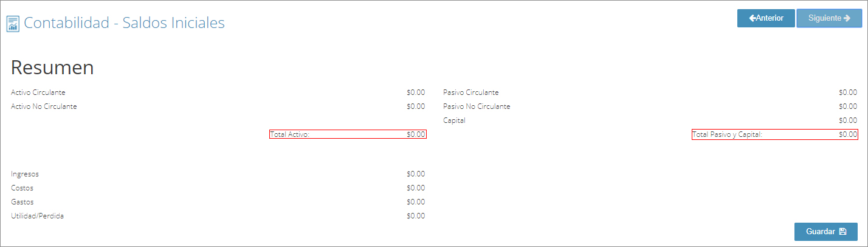The height and width of the screenshot is (247, 868).
Task: Select the Total Pasivo y Capital box
Action: [x=774, y=134]
